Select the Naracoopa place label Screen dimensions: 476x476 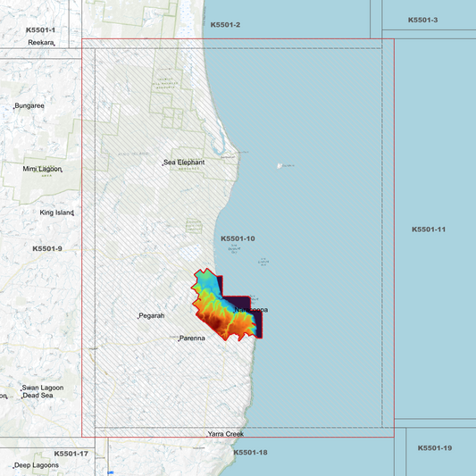pos(251,310)
